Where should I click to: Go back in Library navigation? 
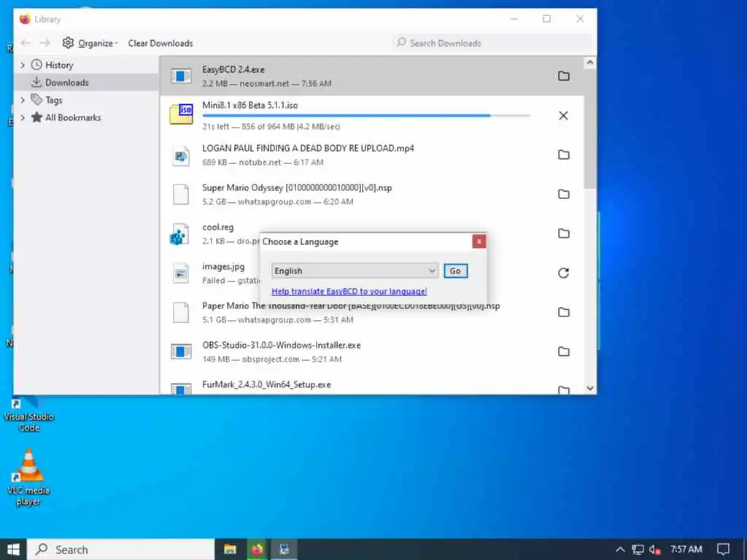tap(26, 43)
